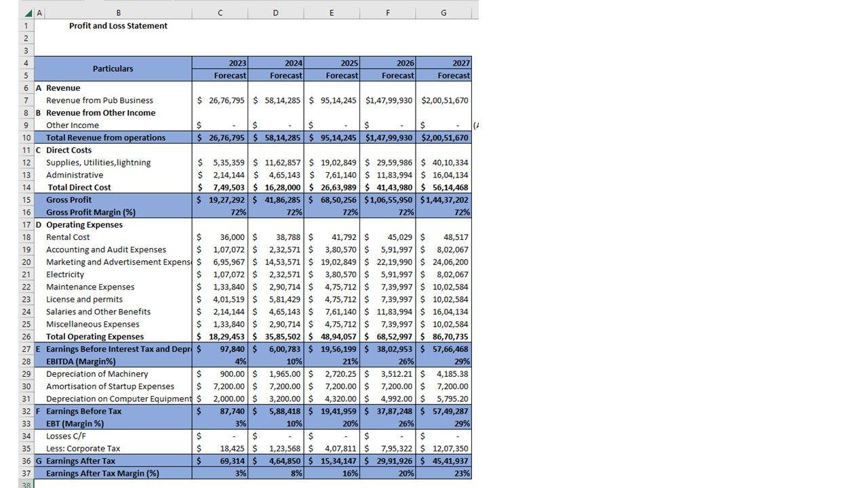Select the 2026 Less: Corporate Tax value
This screenshot has width=868, height=488.
click(387, 449)
